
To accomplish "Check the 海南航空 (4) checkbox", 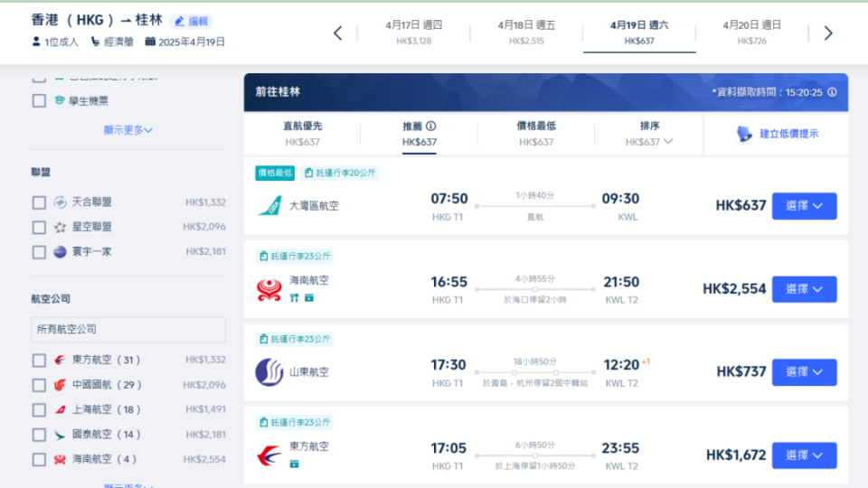I will tap(39, 460).
